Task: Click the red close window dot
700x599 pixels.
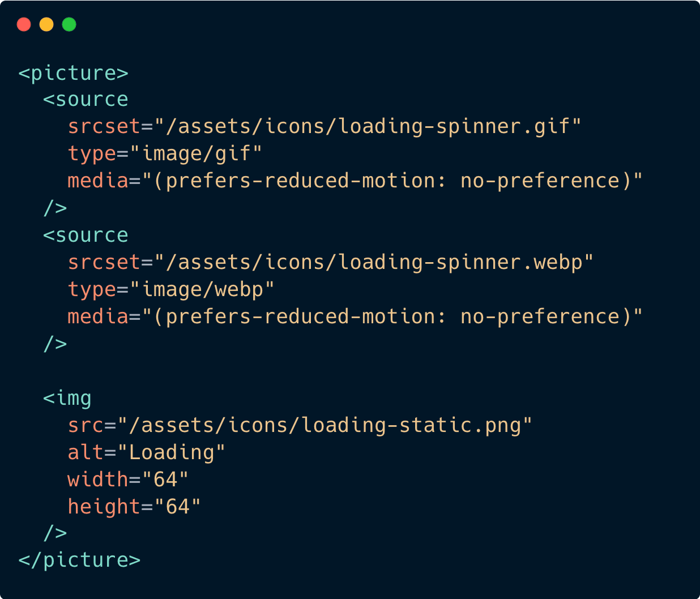Action: (24, 24)
